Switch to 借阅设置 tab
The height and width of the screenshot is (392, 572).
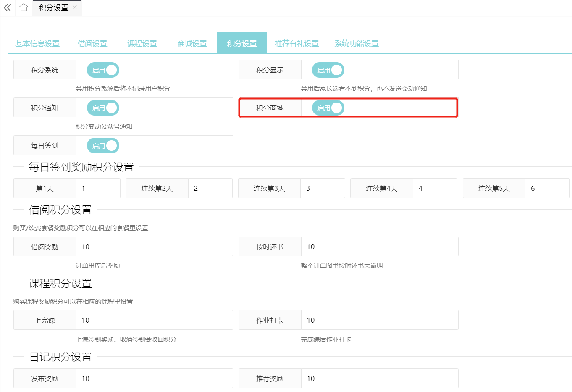click(x=92, y=43)
